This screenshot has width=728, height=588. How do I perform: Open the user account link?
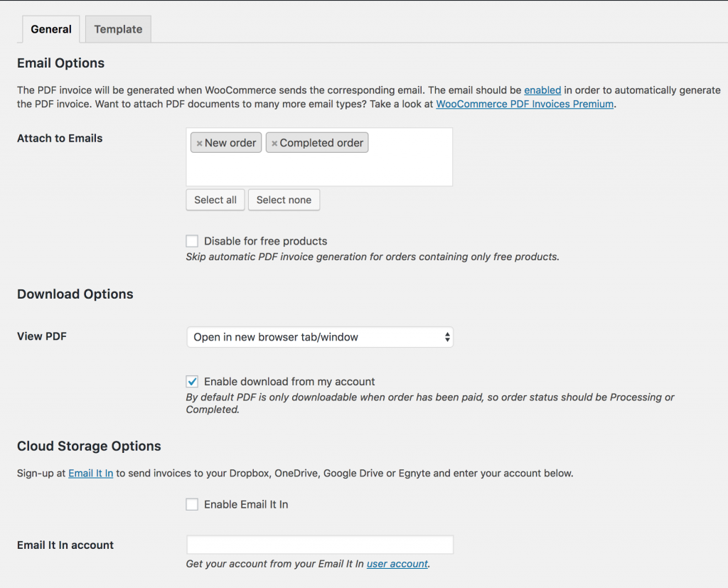point(397,564)
